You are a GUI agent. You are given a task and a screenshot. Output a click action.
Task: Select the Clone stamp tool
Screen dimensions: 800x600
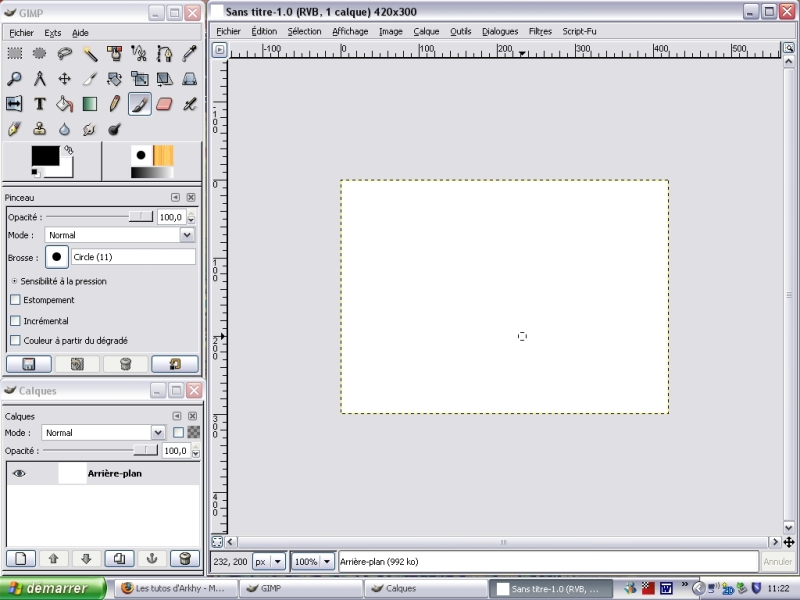click(39, 129)
